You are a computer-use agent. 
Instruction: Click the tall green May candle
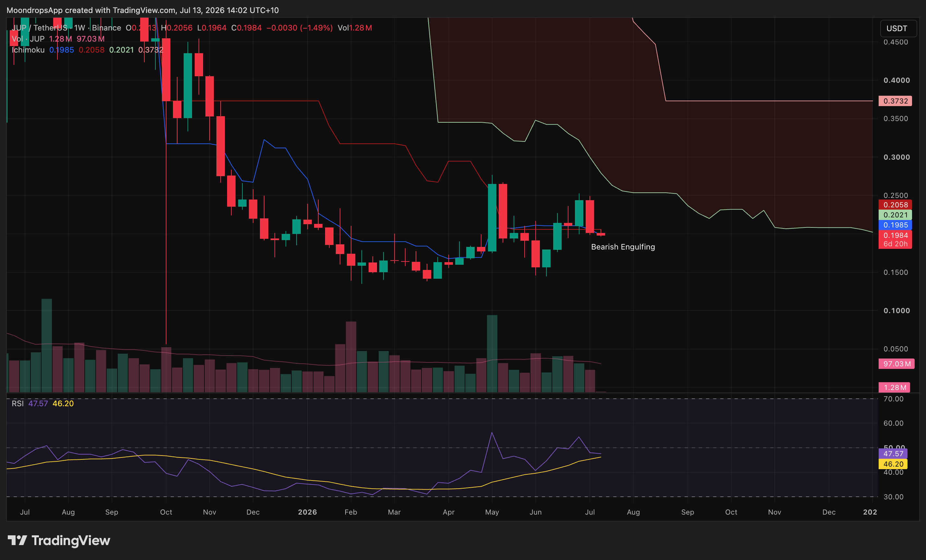click(x=492, y=218)
